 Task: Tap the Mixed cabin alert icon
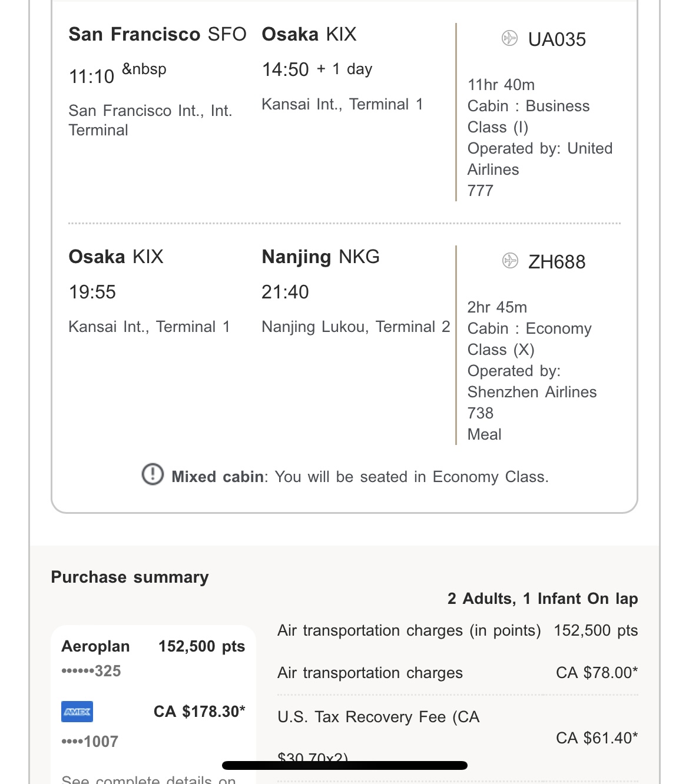click(153, 474)
